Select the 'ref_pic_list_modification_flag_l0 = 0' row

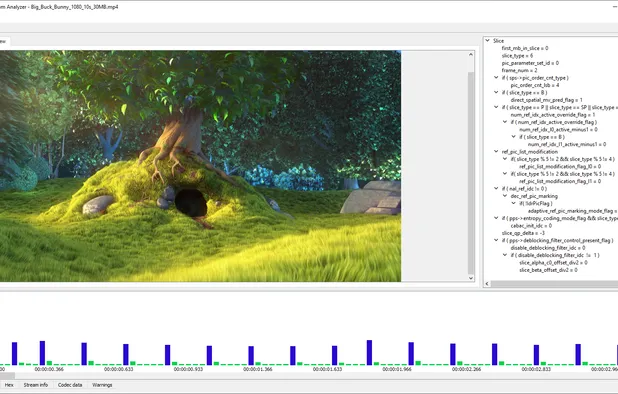tap(560, 167)
